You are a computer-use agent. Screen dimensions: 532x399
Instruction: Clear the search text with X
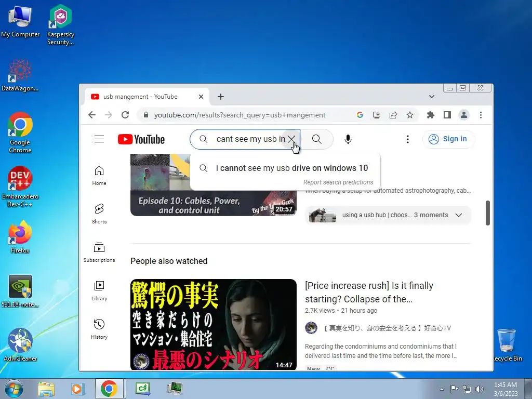pyautogui.click(x=291, y=139)
